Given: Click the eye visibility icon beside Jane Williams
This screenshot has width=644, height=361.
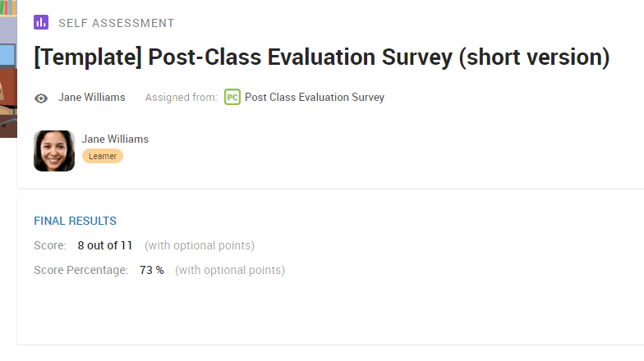Looking at the screenshot, I should pos(41,98).
